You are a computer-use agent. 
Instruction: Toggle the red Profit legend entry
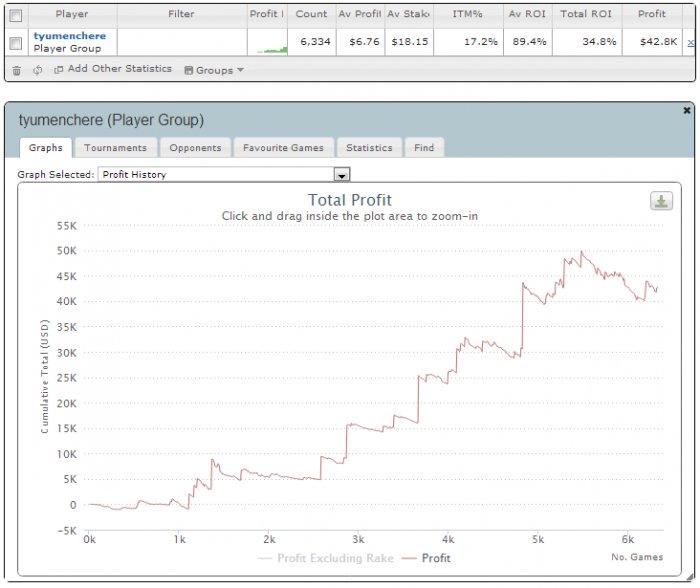point(427,558)
